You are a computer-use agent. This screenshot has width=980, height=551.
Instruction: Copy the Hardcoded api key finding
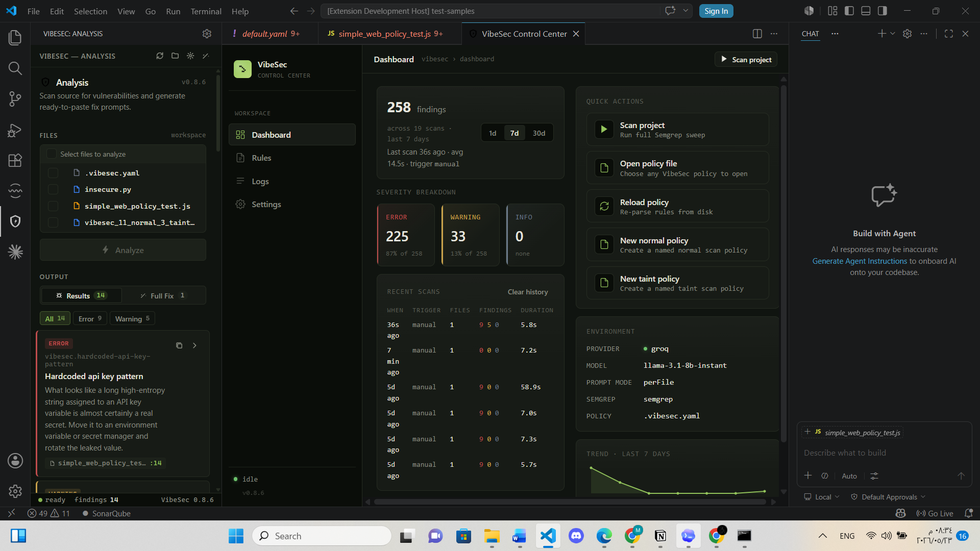[179, 345]
